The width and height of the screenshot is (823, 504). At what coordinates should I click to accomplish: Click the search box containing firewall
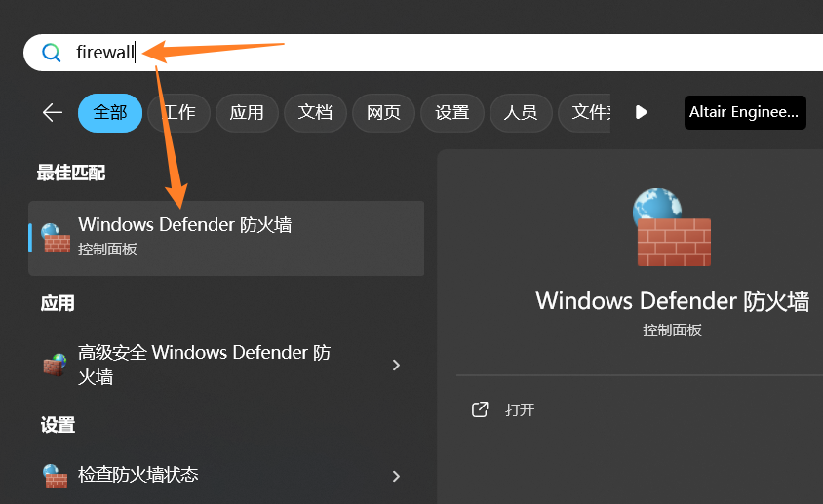390,53
